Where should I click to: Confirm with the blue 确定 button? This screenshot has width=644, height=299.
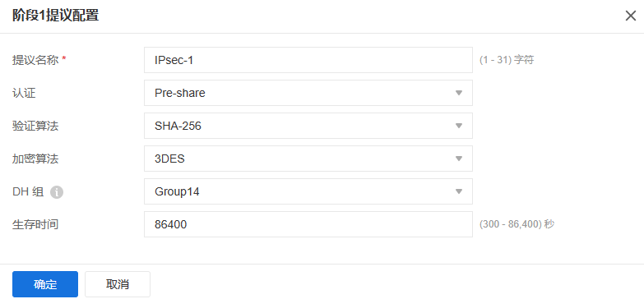(x=45, y=284)
